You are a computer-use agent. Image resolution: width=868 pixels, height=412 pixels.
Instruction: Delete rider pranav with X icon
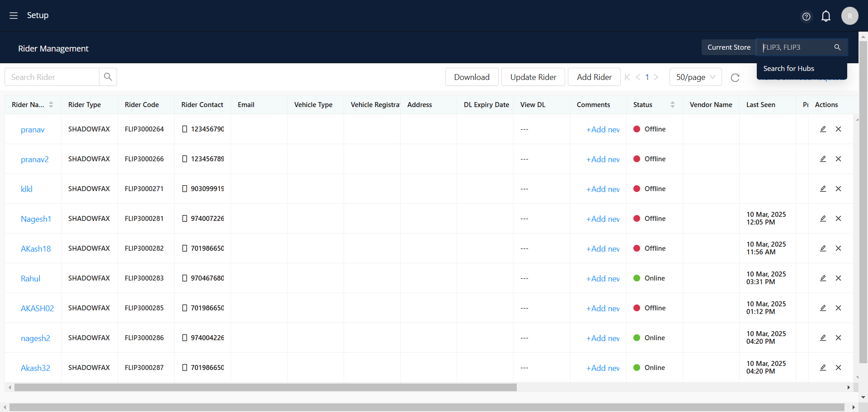tap(838, 129)
